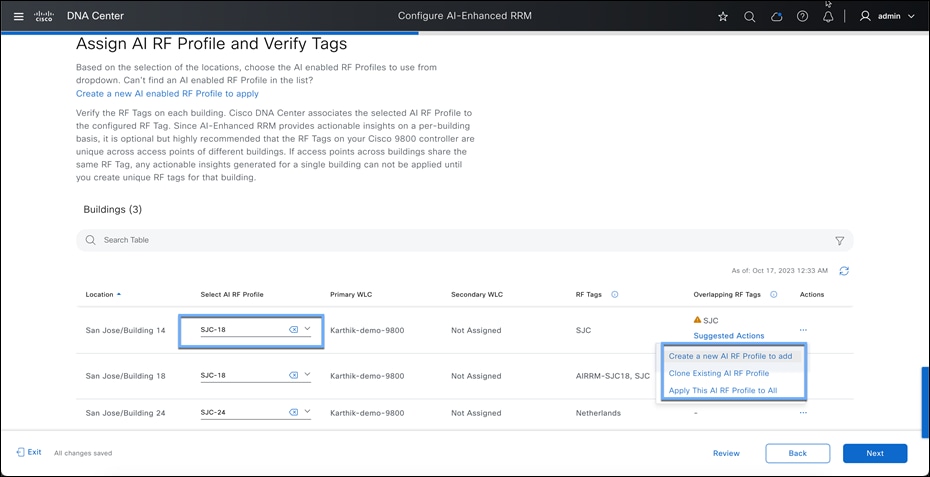Expand the AI RF Profile dropdown for Building 14
Image resolution: width=930 pixels, height=477 pixels.
[x=307, y=329]
